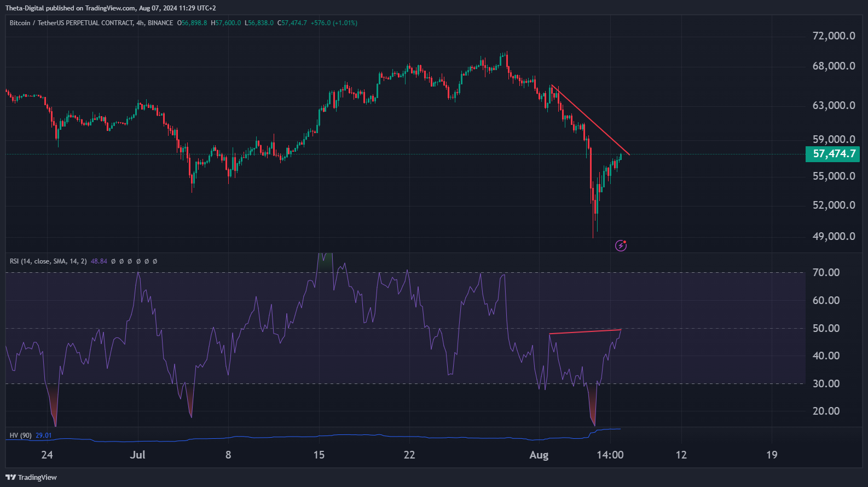Click the Jul date on time axis

tap(137, 455)
